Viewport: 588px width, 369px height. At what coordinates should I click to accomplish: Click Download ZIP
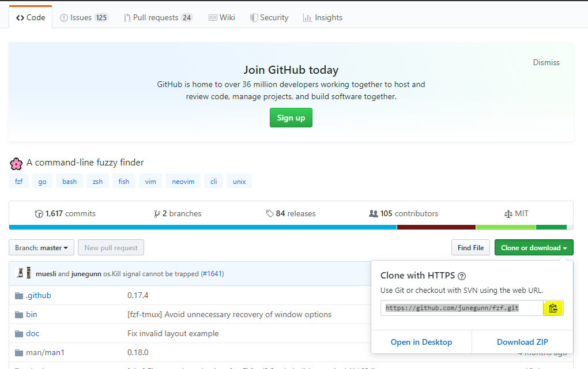pyautogui.click(x=522, y=342)
